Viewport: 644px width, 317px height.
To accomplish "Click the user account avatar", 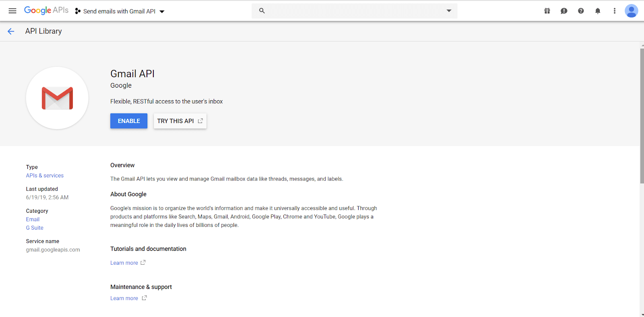I will [631, 11].
